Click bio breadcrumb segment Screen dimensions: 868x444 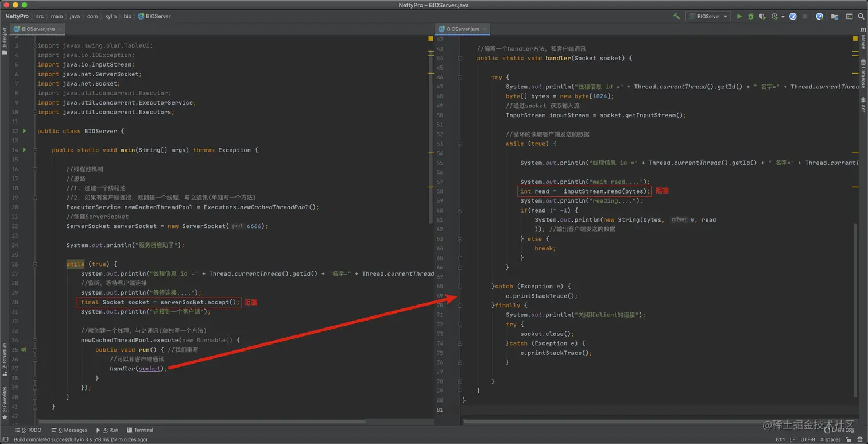click(127, 16)
